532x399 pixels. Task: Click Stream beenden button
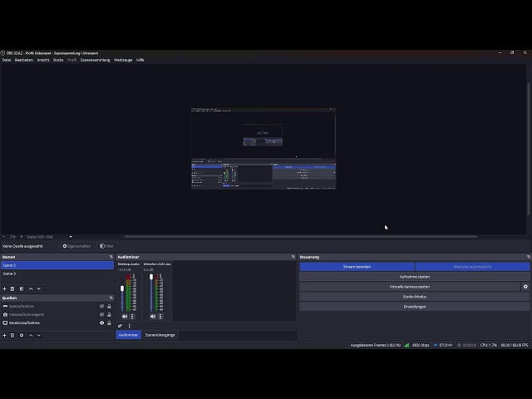(357, 267)
